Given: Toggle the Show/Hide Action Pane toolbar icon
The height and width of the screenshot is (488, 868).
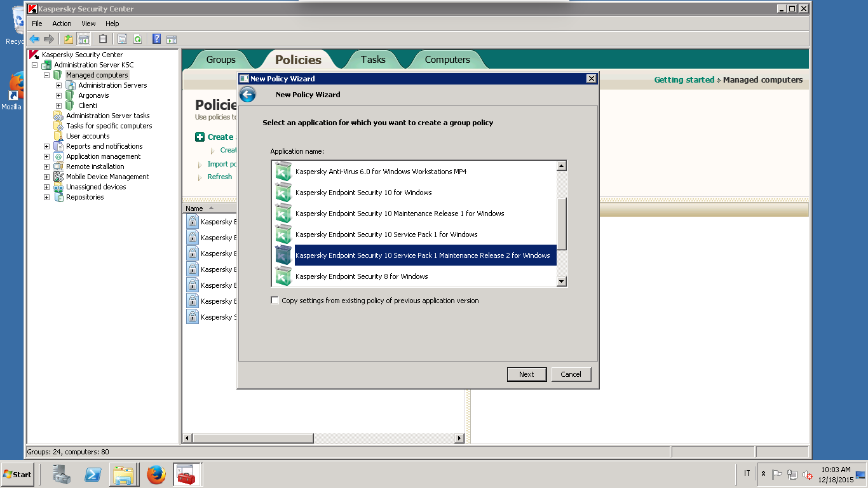Looking at the screenshot, I should pyautogui.click(x=171, y=39).
